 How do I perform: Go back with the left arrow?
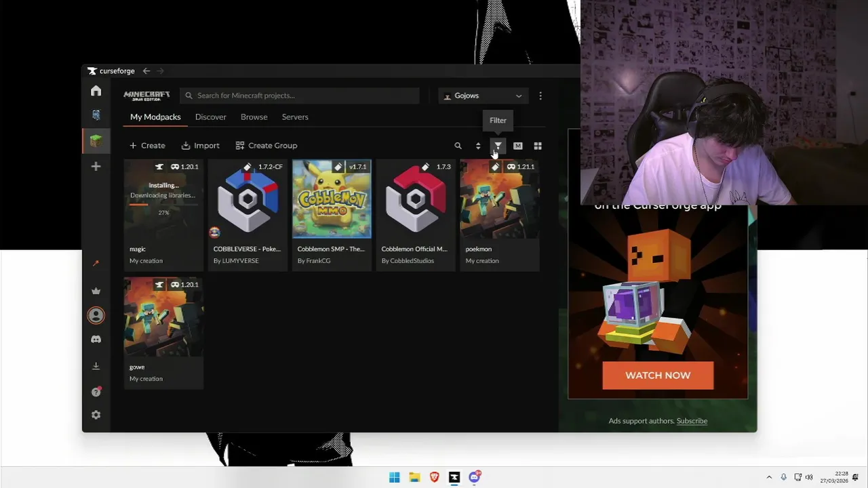click(146, 70)
